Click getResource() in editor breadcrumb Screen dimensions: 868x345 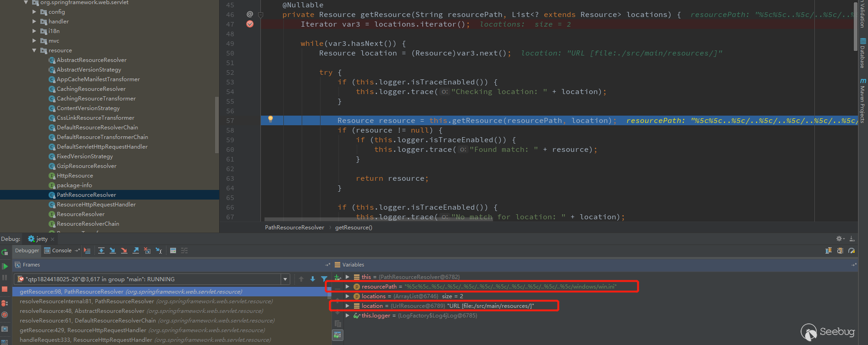tap(354, 228)
